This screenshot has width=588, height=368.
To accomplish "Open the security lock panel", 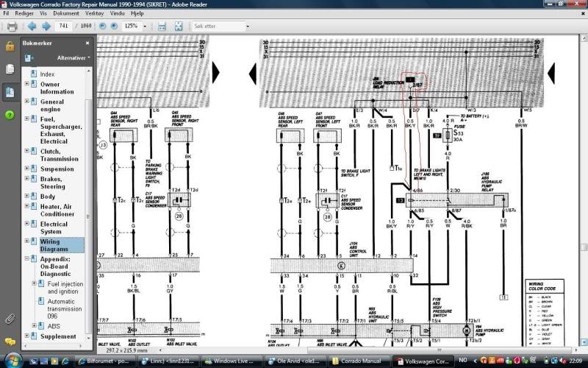I will [10, 46].
